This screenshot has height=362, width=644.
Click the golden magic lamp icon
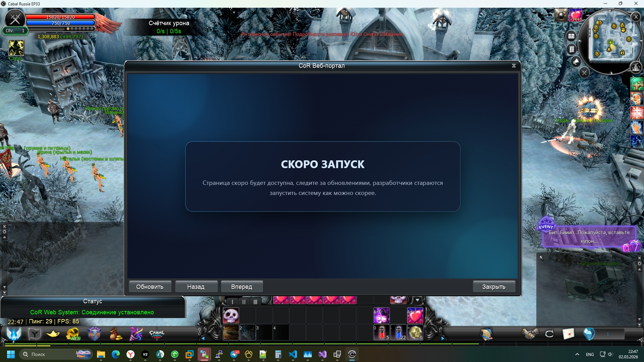pyautogui.click(x=53, y=334)
